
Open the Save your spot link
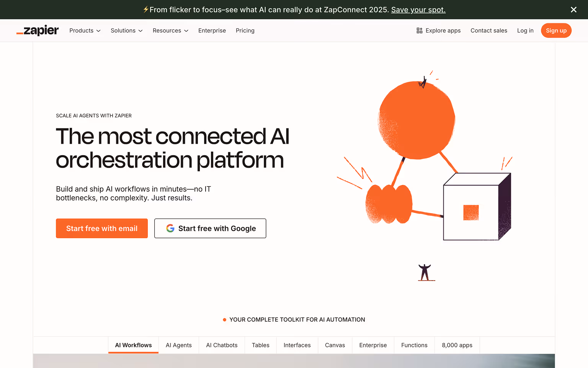pos(418,10)
